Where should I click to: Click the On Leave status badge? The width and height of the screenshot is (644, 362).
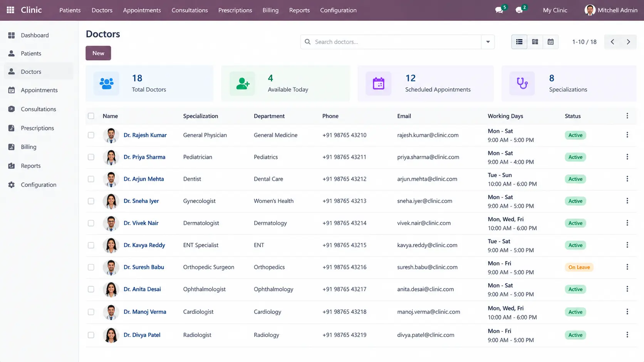coord(579,267)
